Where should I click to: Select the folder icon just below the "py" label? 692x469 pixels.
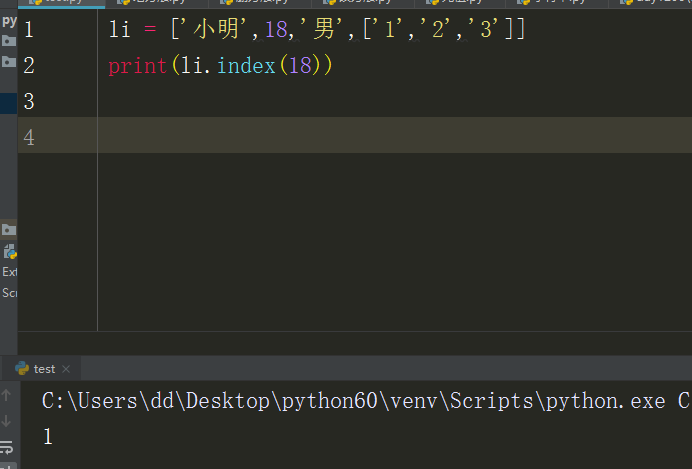pos(9,41)
